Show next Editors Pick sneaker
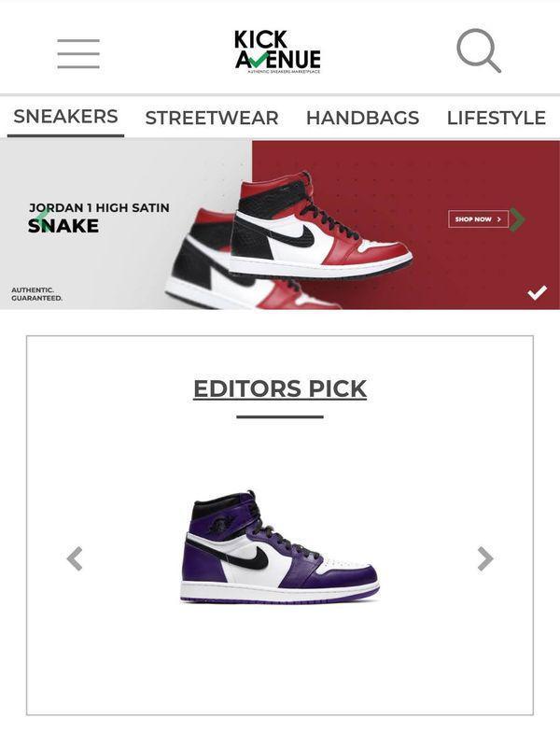The width and height of the screenshot is (560, 747). pos(484,558)
